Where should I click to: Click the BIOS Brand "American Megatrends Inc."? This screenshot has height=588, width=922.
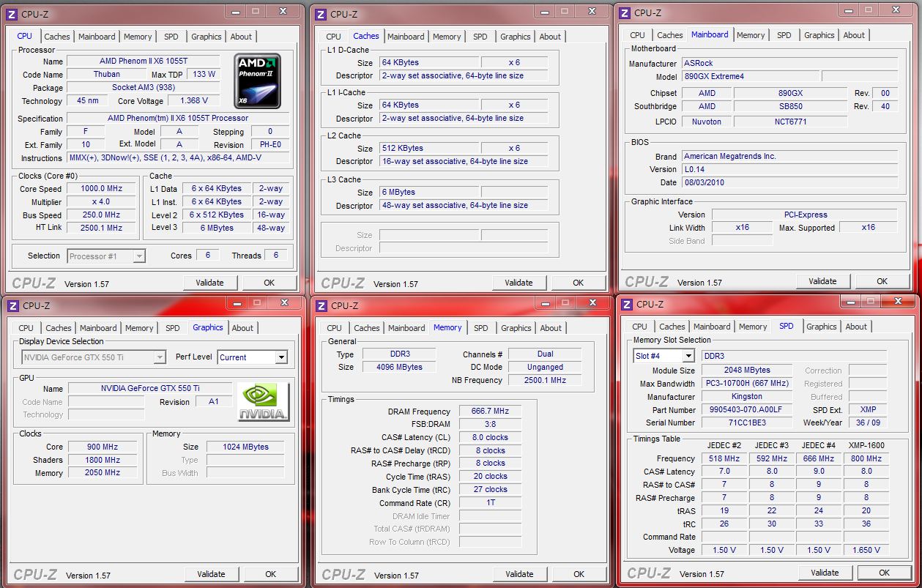click(x=789, y=157)
